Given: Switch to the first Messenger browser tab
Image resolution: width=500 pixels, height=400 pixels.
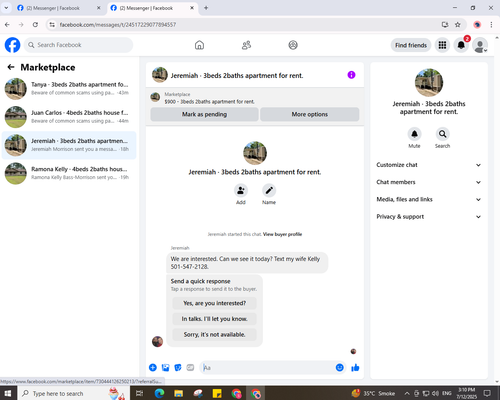Looking at the screenshot, I should click(x=59, y=8).
